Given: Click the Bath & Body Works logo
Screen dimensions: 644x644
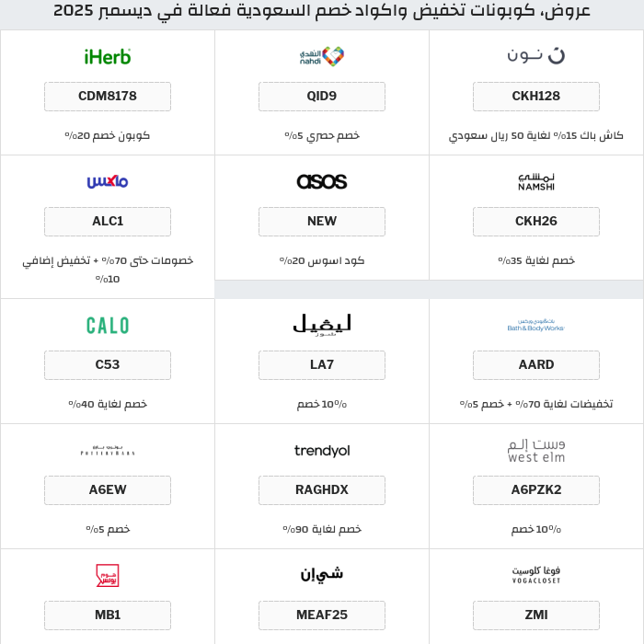Looking at the screenshot, I should pyautogui.click(x=535, y=326).
